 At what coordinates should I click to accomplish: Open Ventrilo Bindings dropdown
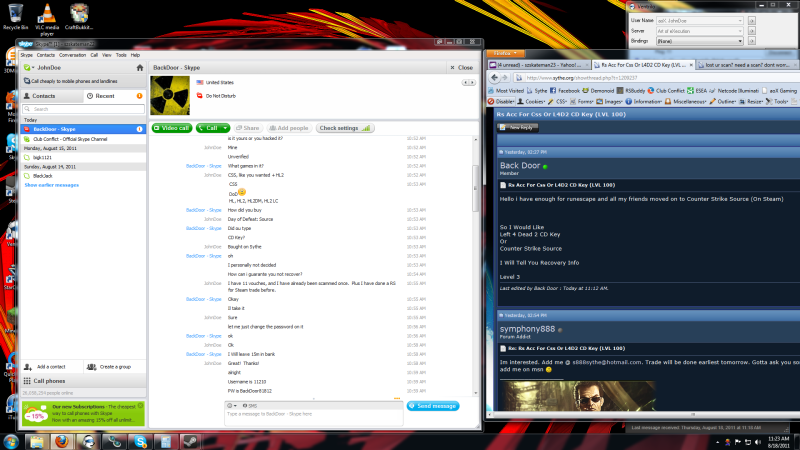(x=699, y=41)
